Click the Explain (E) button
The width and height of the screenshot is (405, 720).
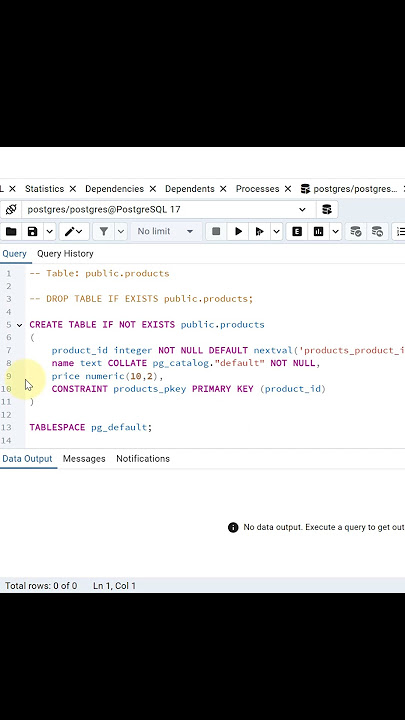point(297,231)
